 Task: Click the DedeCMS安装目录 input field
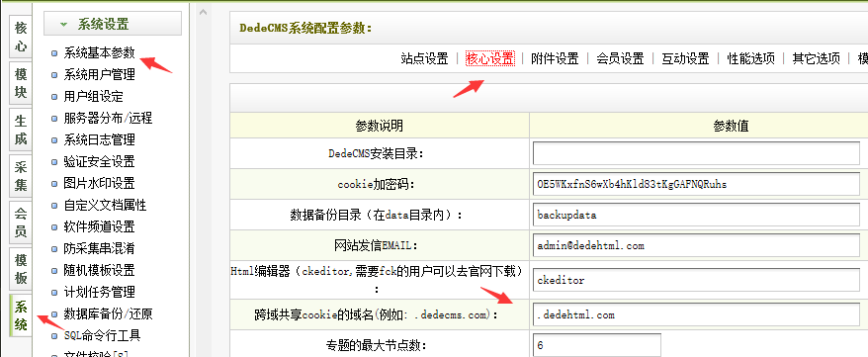[696, 153]
